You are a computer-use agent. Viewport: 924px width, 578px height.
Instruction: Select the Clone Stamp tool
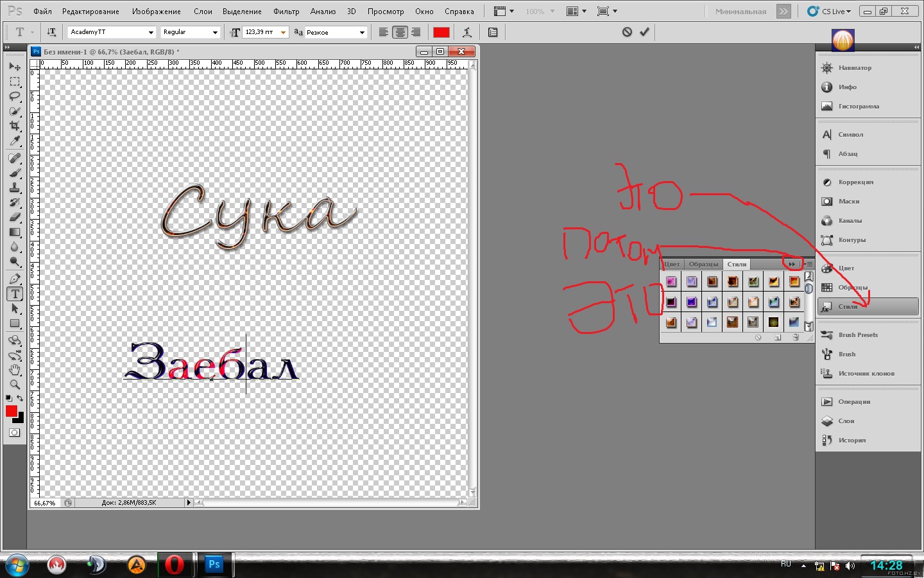pyautogui.click(x=15, y=188)
